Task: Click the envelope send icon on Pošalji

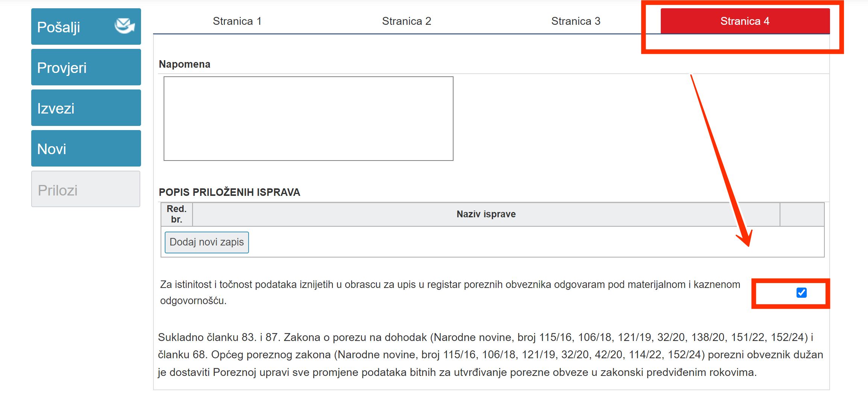Action: [124, 26]
